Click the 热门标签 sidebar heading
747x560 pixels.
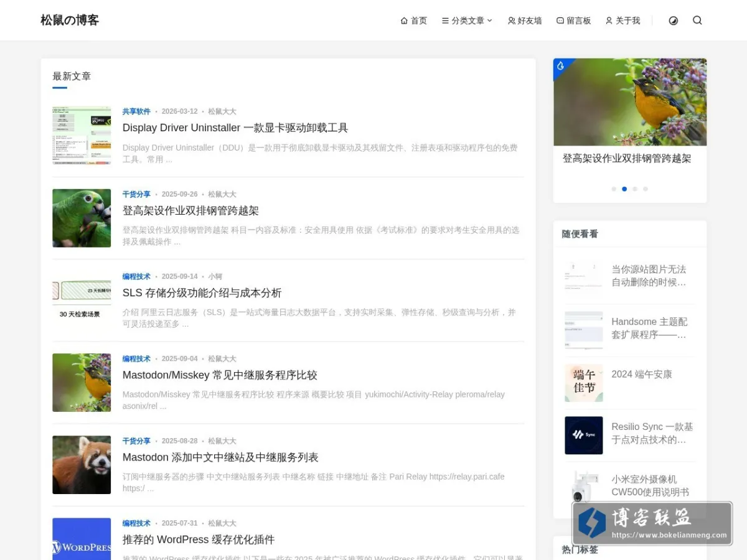click(580, 549)
